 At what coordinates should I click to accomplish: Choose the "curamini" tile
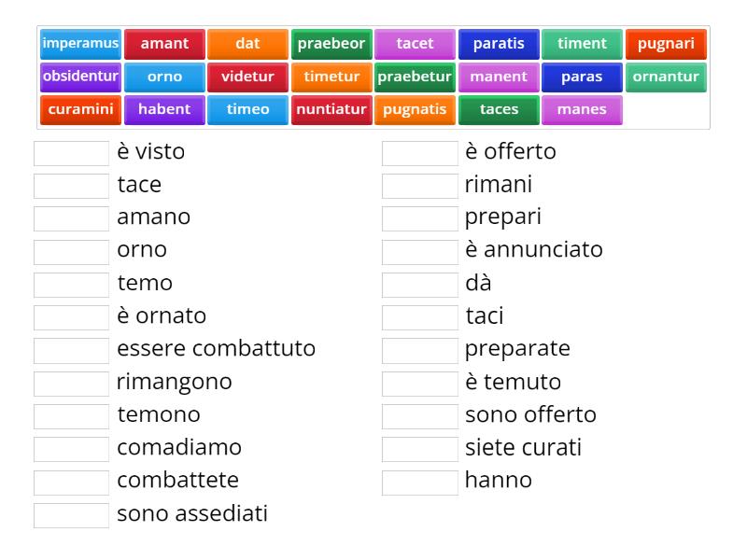click(x=81, y=109)
